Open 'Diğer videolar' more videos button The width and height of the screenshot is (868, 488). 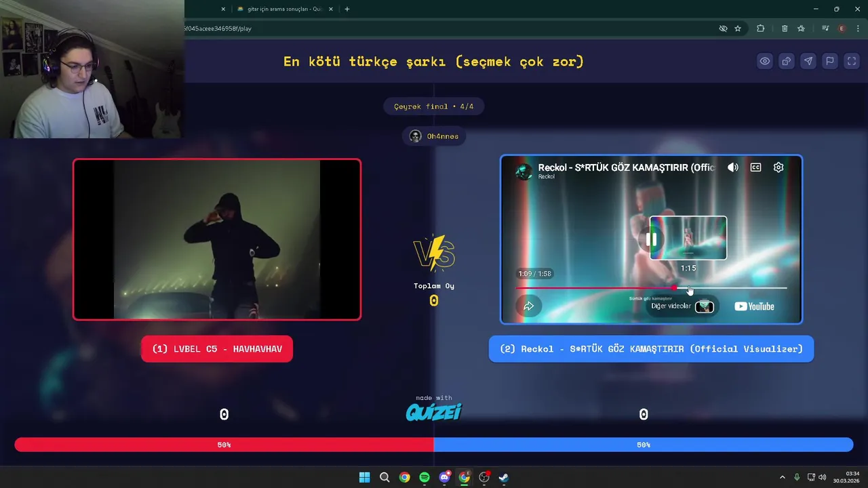682,306
